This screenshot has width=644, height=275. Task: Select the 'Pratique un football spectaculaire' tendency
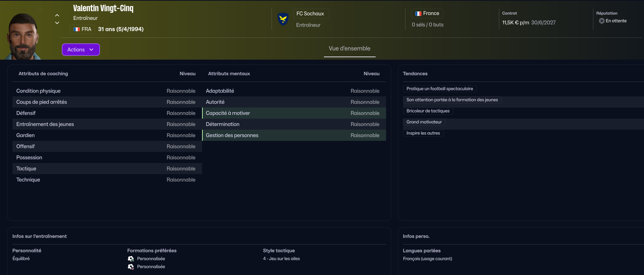click(x=440, y=89)
